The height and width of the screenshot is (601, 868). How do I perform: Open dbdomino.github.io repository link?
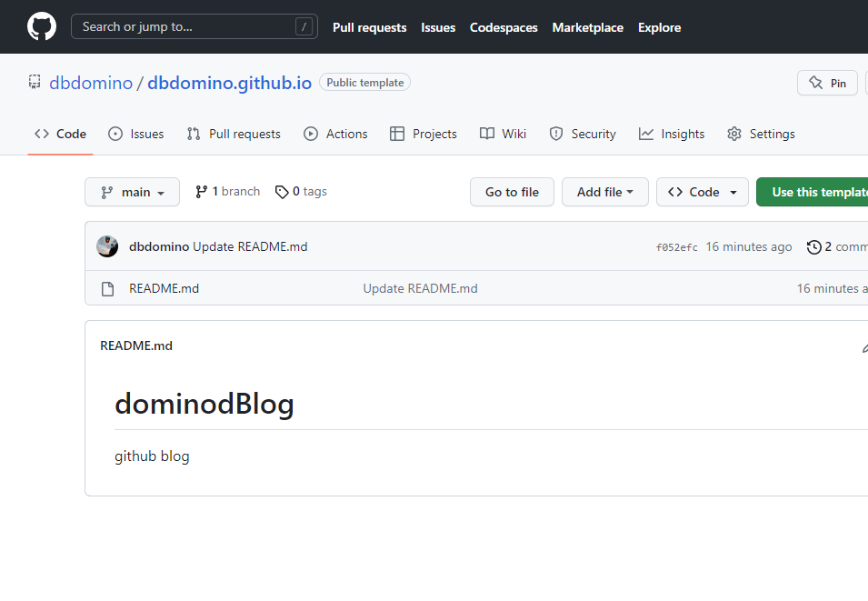pyautogui.click(x=229, y=83)
